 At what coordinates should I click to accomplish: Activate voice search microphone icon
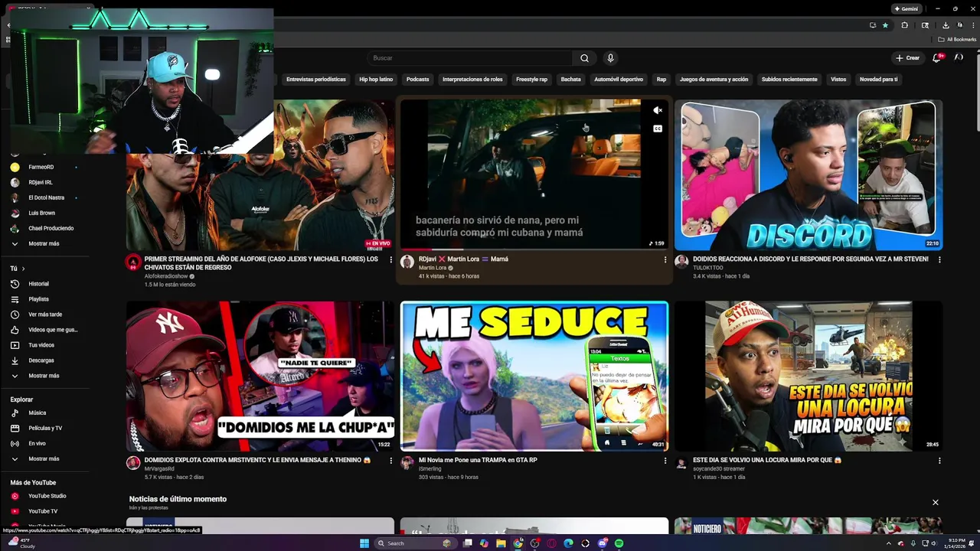(610, 58)
